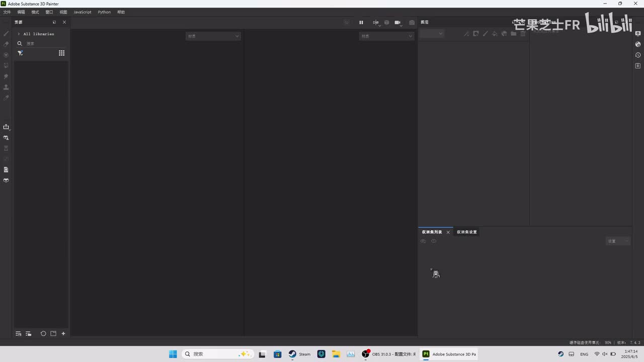The width and height of the screenshot is (644, 362).
Task: Open Steam from the taskbar
Action: (299, 354)
